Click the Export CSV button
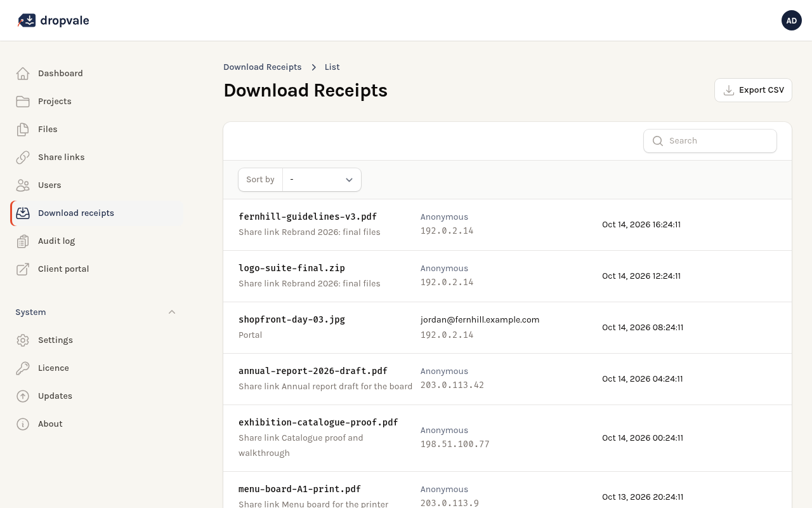 (x=753, y=90)
